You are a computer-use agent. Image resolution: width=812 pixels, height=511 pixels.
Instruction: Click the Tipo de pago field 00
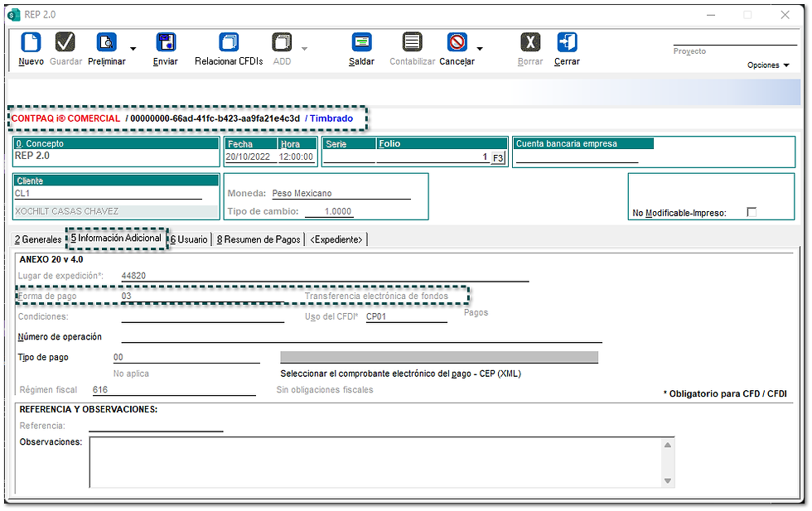pos(186,357)
